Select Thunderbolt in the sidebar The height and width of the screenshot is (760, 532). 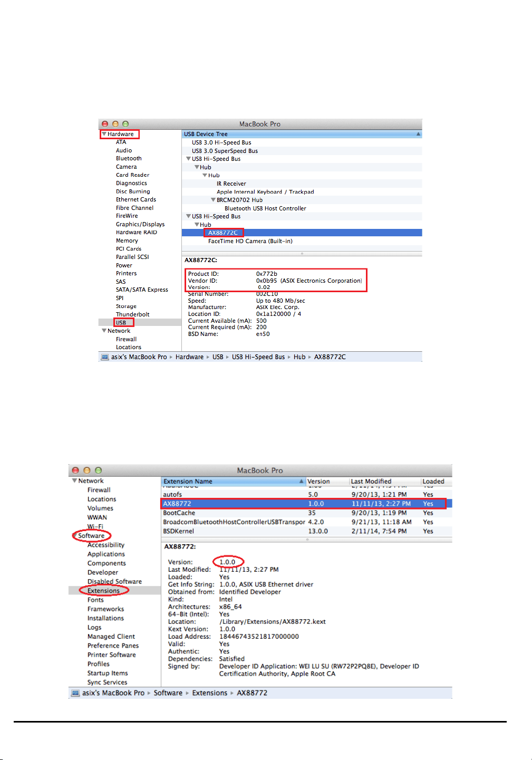[132, 314]
